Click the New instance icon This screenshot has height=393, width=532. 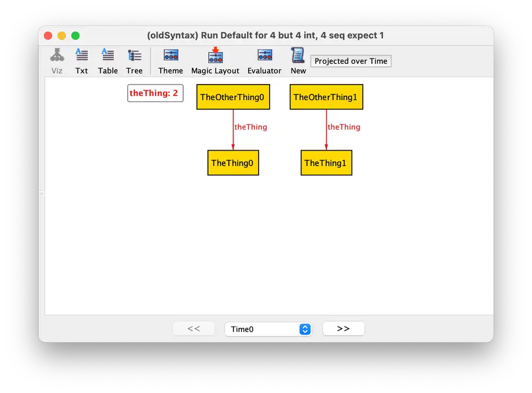point(297,60)
